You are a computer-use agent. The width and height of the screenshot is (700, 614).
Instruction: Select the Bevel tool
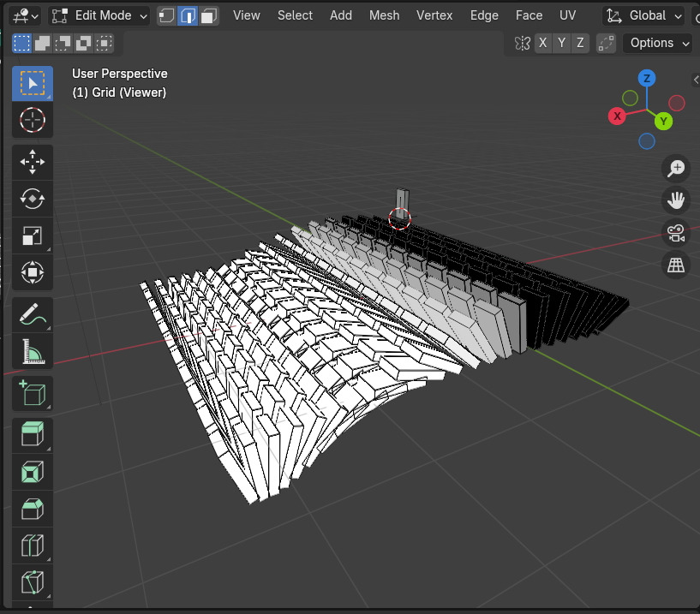pyautogui.click(x=33, y=509)
